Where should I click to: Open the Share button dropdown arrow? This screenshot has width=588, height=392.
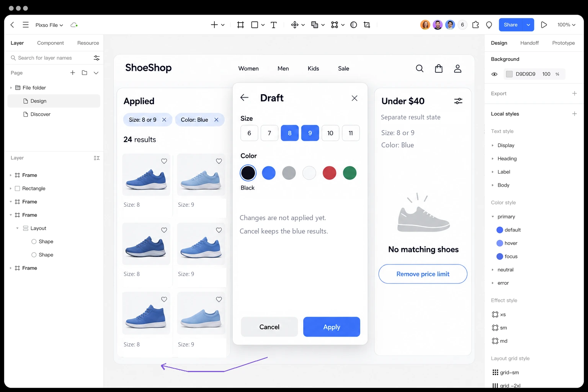[x=528, y=25]
